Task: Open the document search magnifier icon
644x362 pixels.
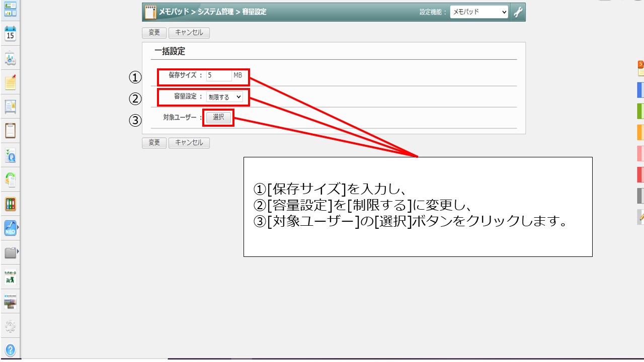Action: coord(10,155)
